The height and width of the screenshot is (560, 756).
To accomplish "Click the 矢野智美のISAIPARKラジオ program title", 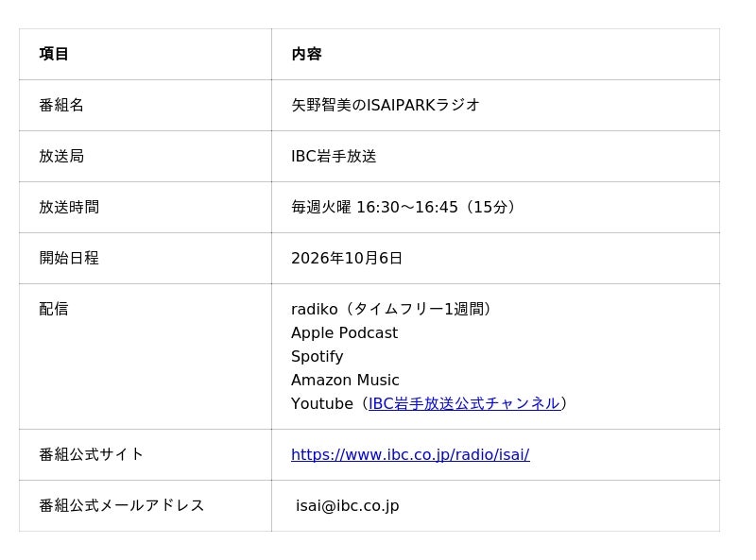I will [x=386, y=105].
